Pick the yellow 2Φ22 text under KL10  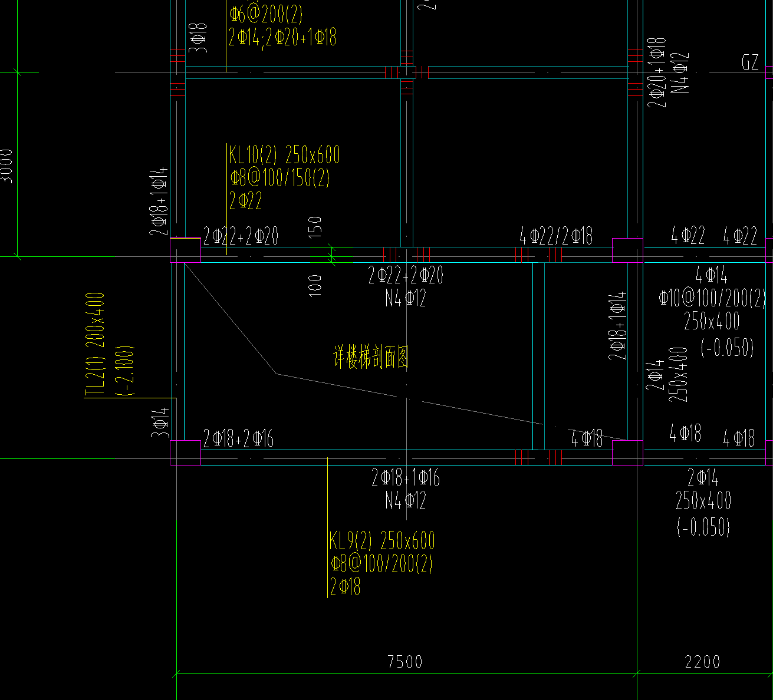246,202
